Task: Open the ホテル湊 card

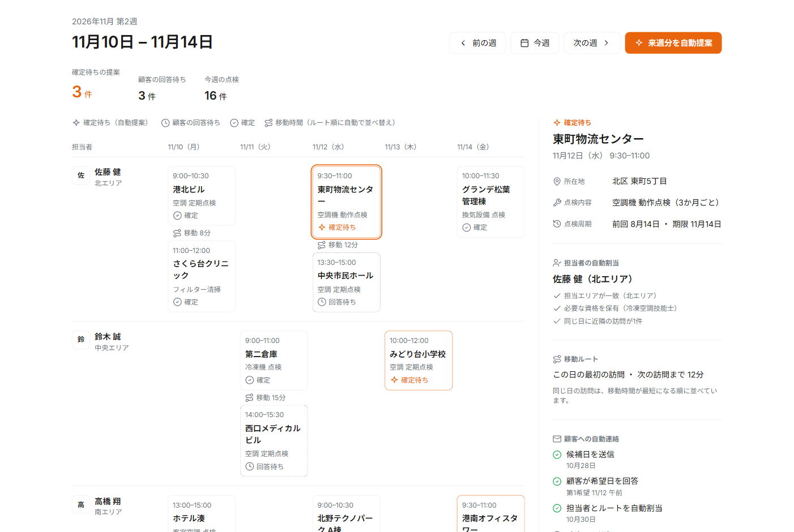Action: point(201,514)
